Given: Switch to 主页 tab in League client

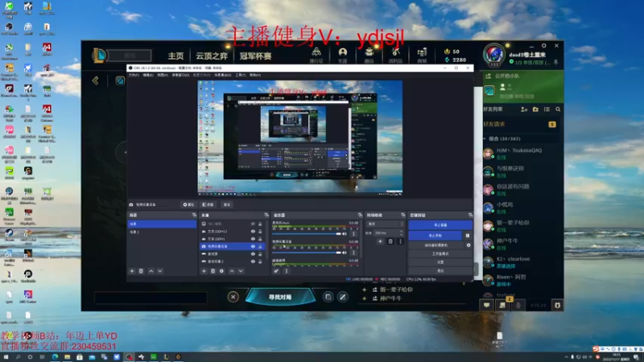Looking at the screenshot, I should [x=175, y=56].
